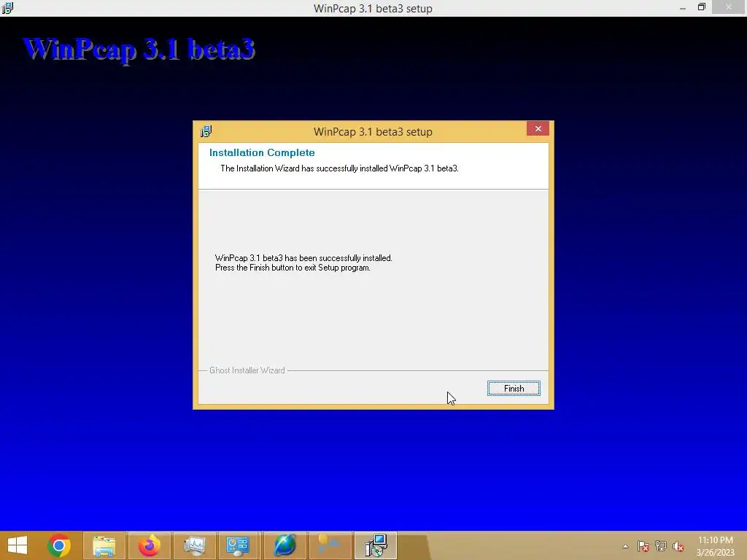This screenshot has height=560, width=747.
Task: Open the weather-style taskbar app icon
Action: point(330,545)
